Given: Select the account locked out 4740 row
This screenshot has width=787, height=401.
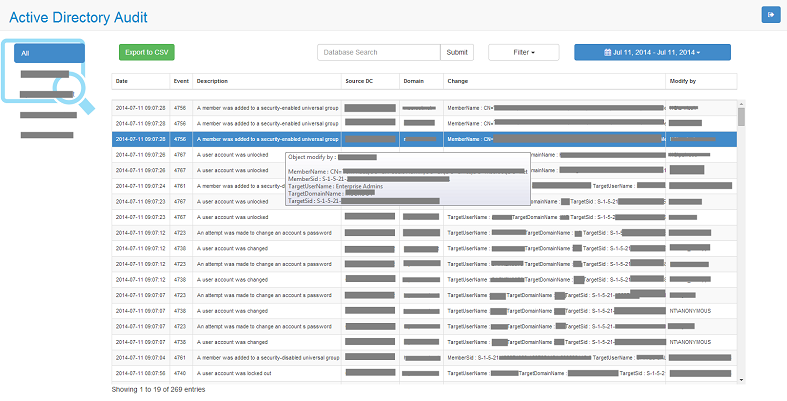Looking at the screenshot, I should (x=424, y=373).
